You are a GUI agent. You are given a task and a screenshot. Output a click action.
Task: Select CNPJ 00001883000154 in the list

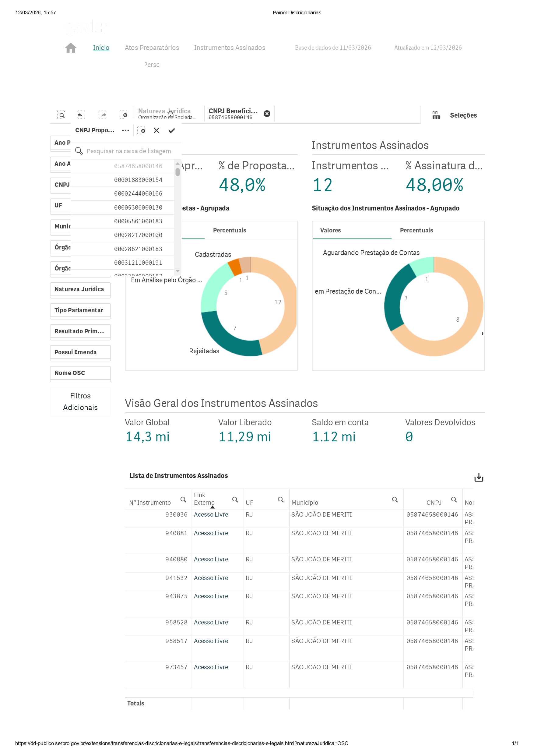click(138, 180)
